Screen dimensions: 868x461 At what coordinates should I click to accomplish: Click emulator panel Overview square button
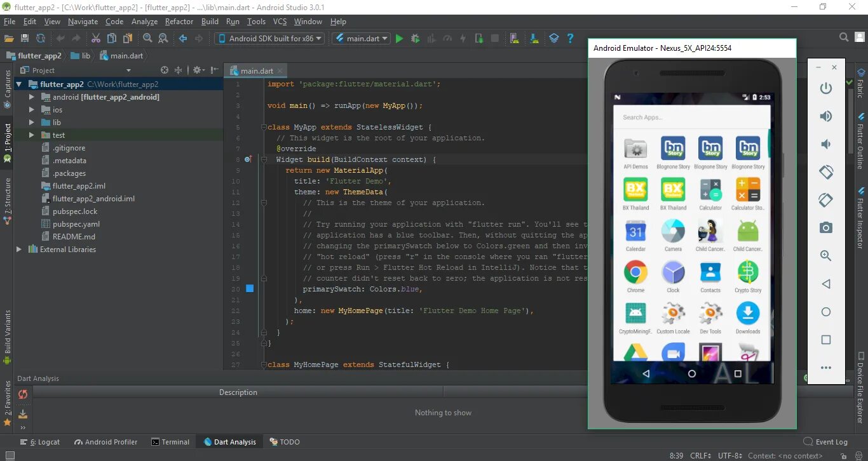click(x=826, y=340)
